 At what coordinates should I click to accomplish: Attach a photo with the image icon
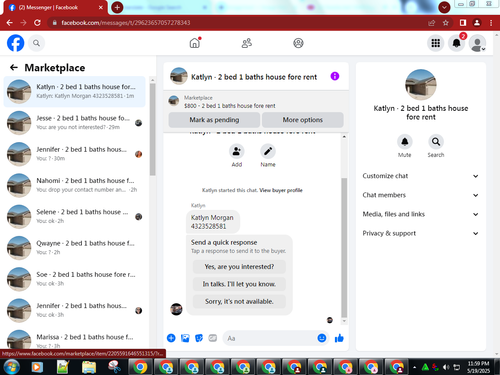pyautogui.click(x=185, y=338)
